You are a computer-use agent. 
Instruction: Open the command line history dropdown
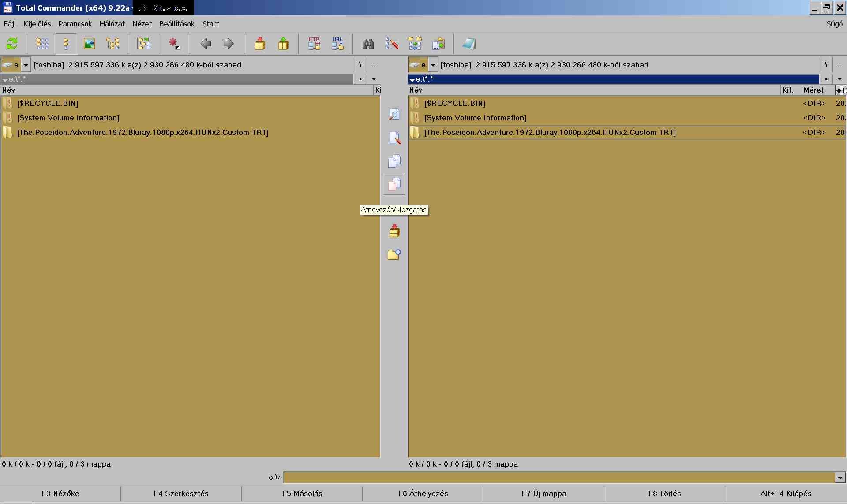click(x=840, y=477)
